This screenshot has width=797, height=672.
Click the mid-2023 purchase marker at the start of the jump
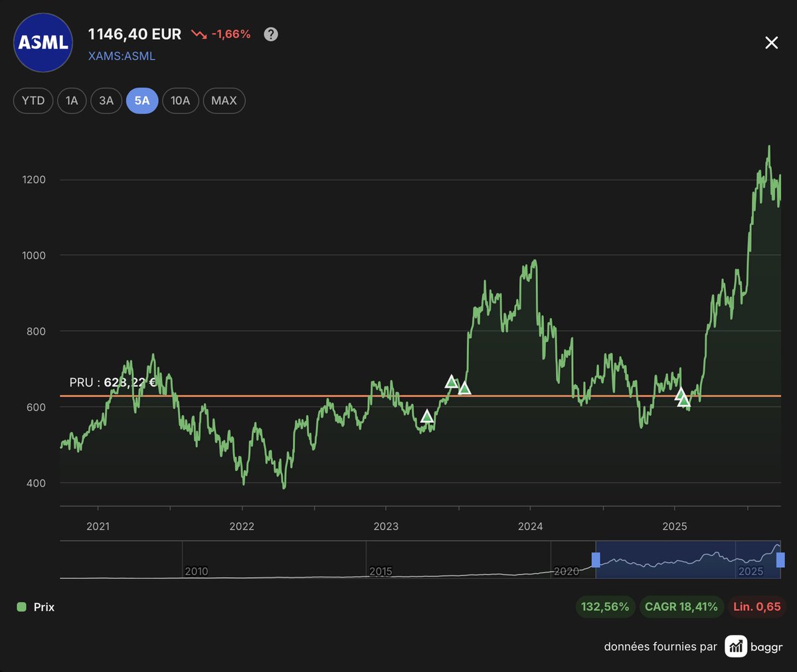pos(464,388)
